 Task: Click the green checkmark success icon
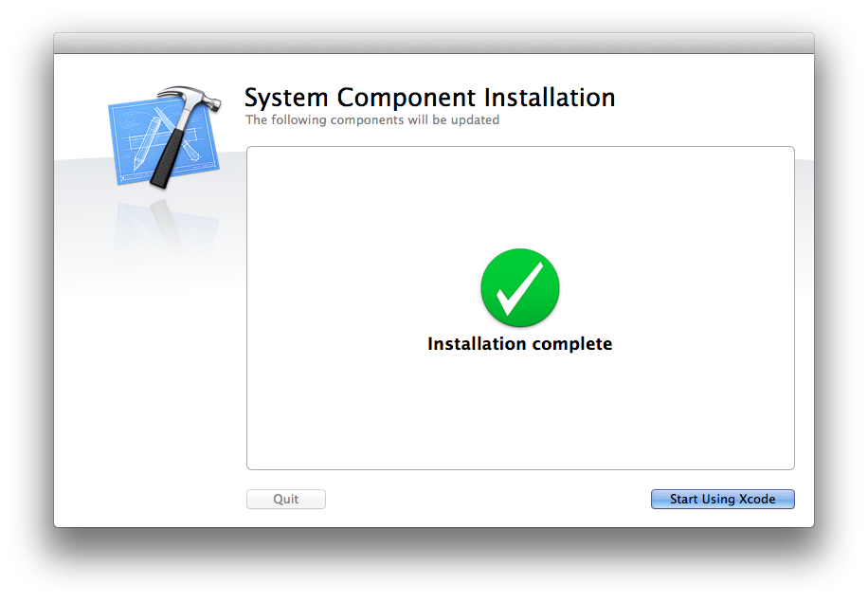[x=520, y=288]
